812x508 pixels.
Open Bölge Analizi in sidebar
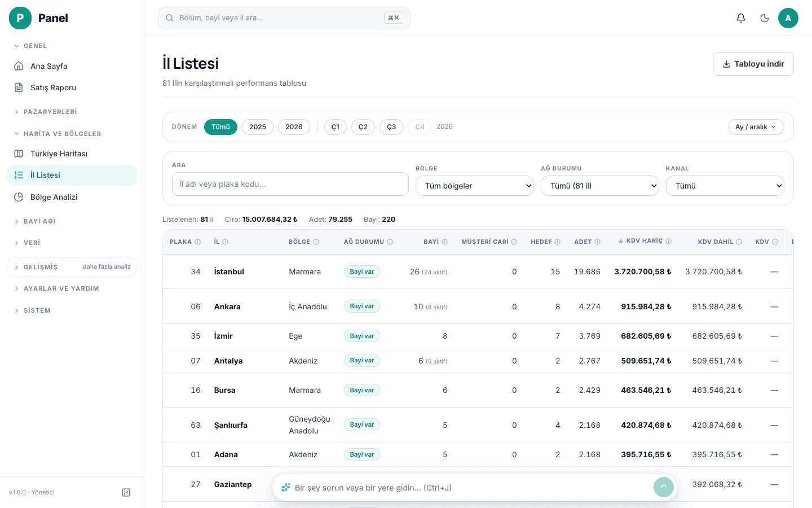pos(72,197)
